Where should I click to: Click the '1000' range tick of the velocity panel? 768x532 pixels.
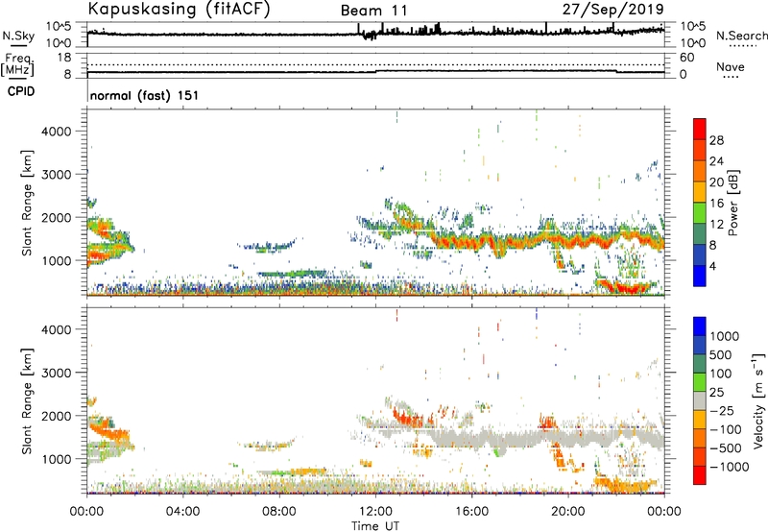[57, 459]
